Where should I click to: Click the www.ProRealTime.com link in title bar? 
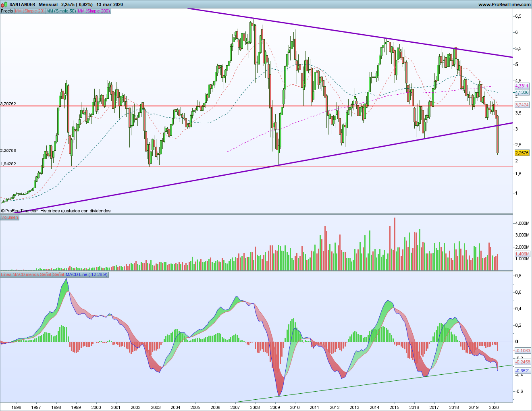[504, 4]
